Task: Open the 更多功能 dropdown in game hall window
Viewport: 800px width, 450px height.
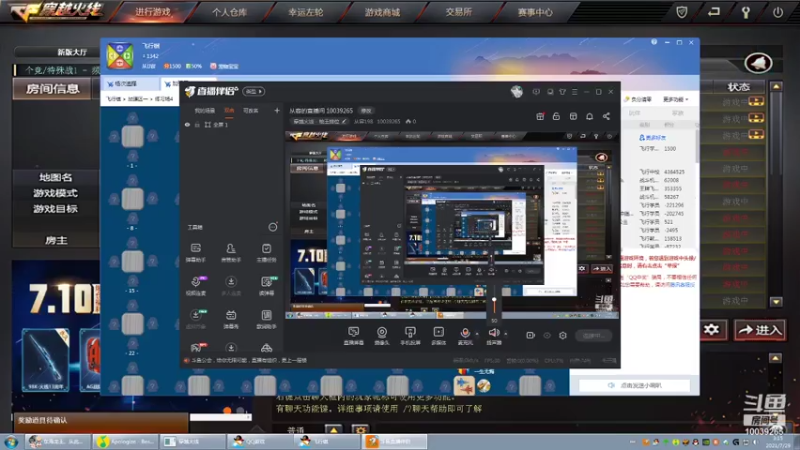Action: click(x=676, y=99)
